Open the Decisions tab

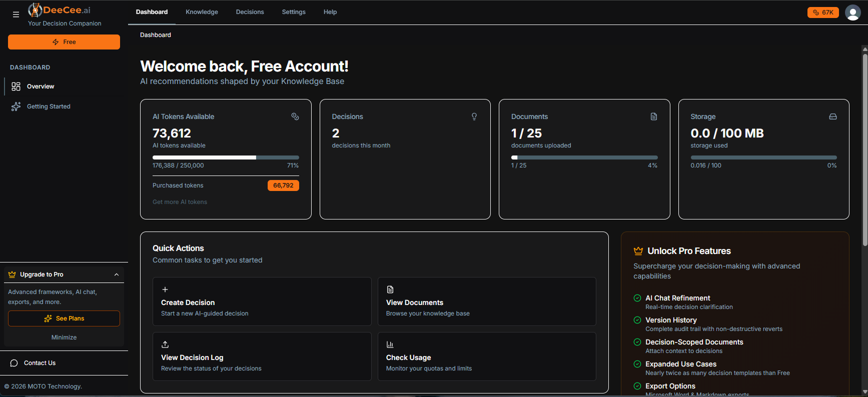[x=250, y=12]
